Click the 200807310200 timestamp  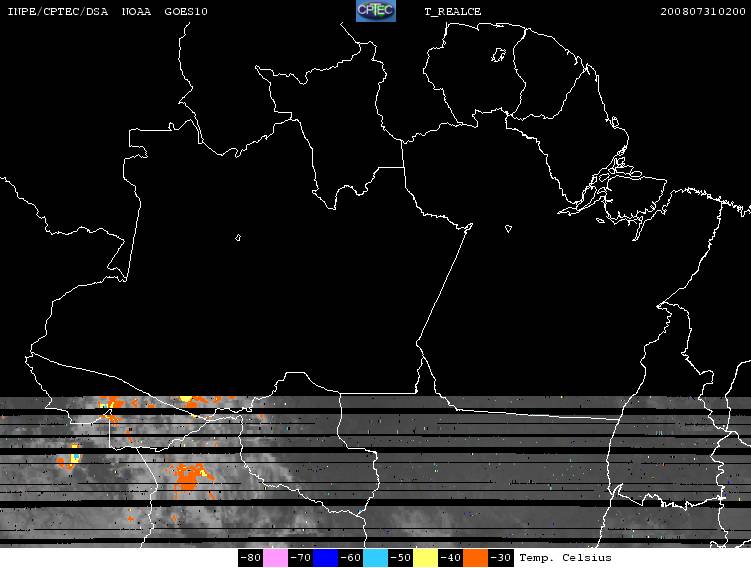point(703,11)
